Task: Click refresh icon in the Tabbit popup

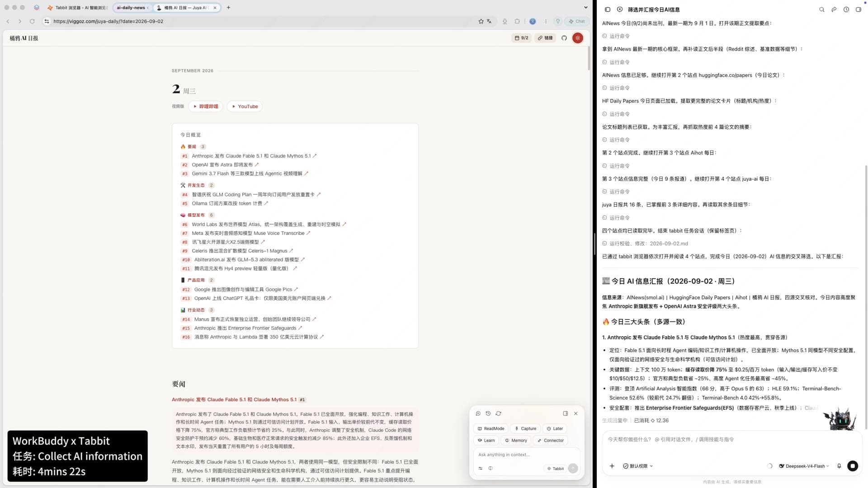Action: pyautogui.click(x=499, y=413)
